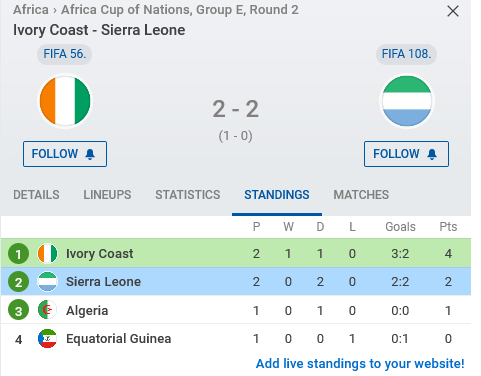
Task: Click the green position 1 badge
Action: pos(18,254)
